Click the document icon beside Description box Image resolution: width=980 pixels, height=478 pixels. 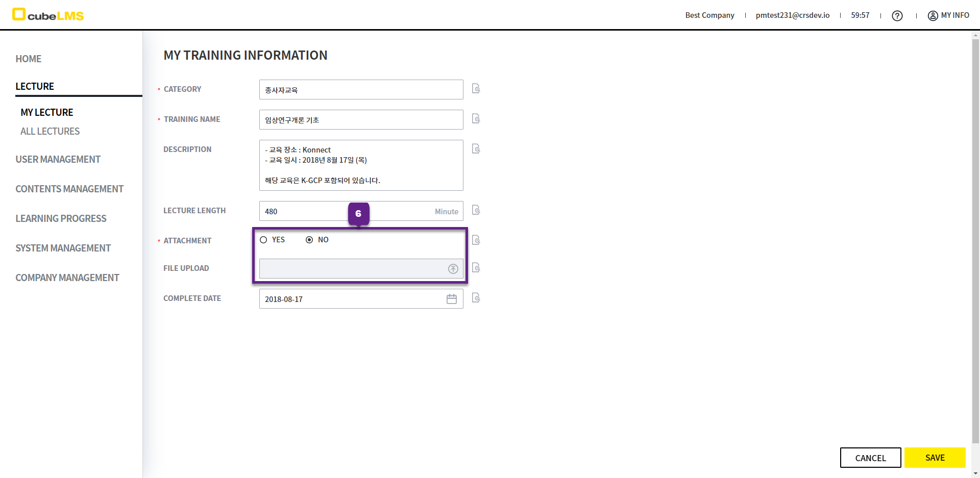coord(476,149)
